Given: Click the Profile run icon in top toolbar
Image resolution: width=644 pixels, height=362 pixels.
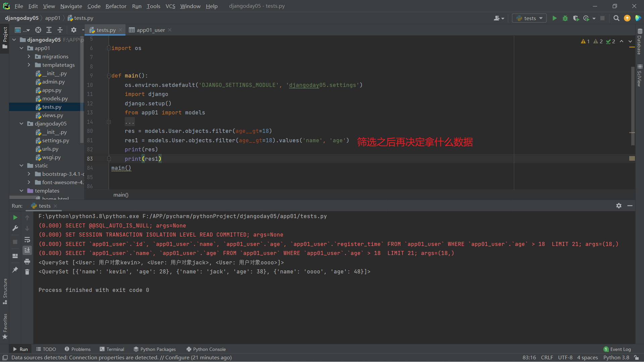Looking at the screenshot, I should [x=586, y=18].
